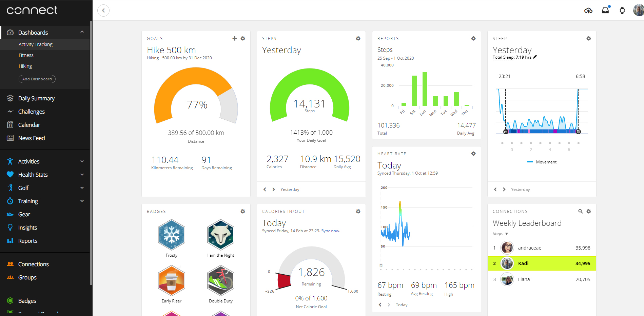Click the 1,826 calories remaining gauge

point(311,269)
